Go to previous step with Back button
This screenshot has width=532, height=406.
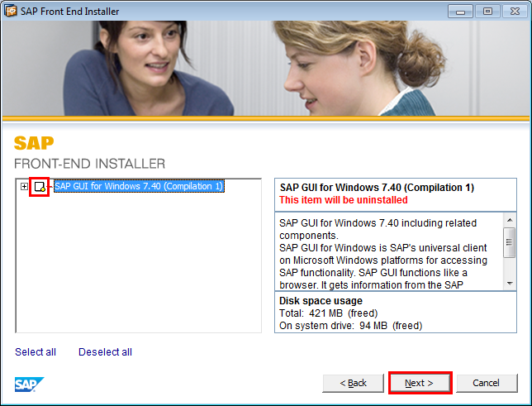[353, 383]
